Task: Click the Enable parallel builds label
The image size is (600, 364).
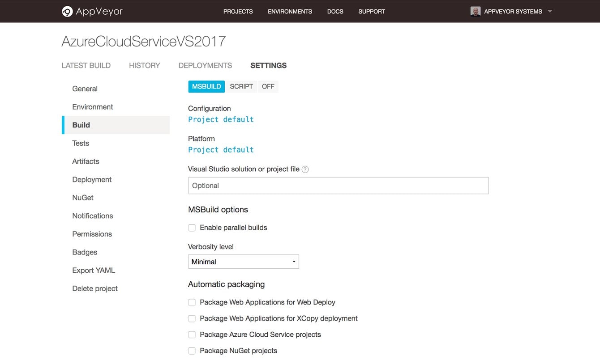Action: coord(233,228)
